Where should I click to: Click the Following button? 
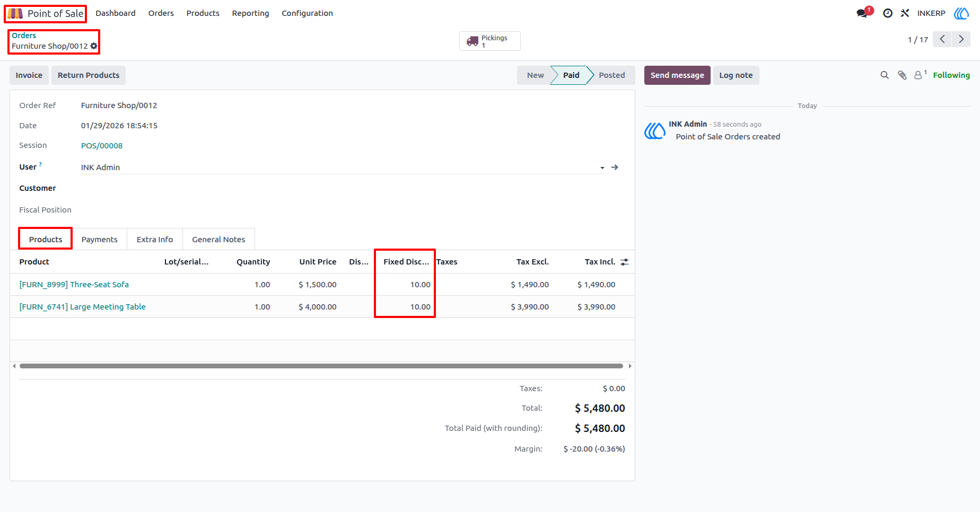click(951, 75)
